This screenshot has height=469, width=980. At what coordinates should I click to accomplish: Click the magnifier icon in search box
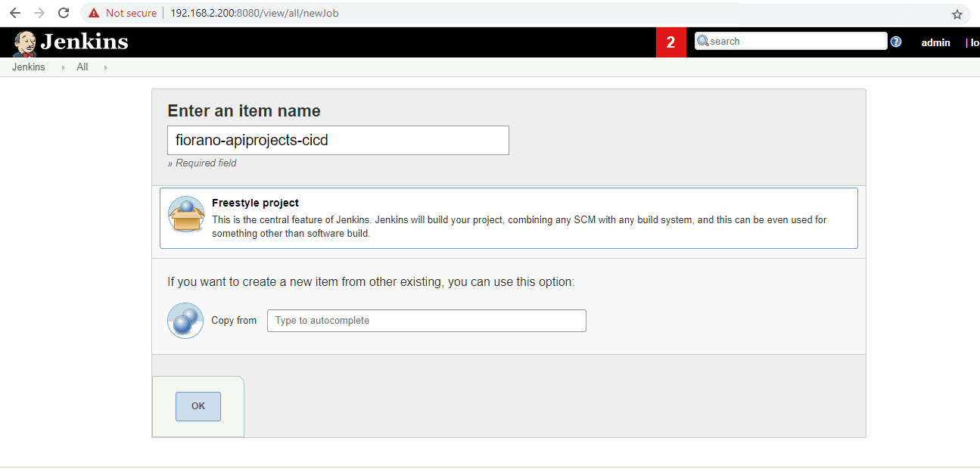tap(702, 41)
